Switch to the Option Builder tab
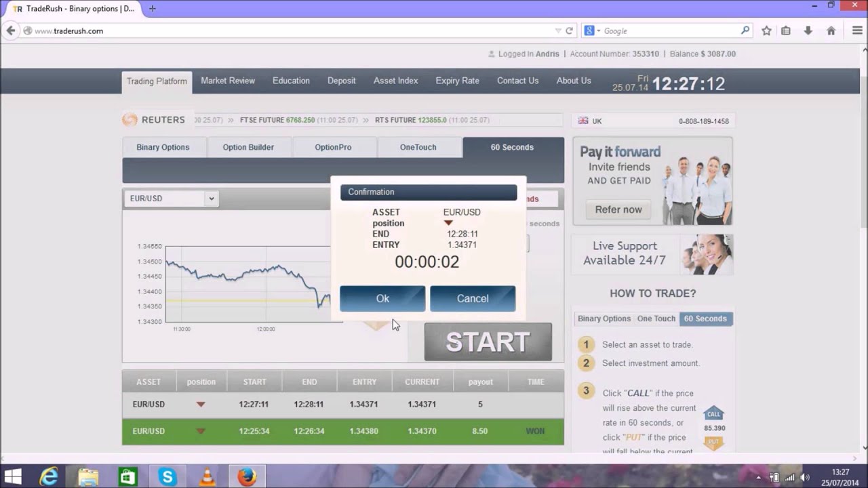Image resolution: width=868 pixels, height=488 pixels. pyautogui.click(x=248, y=147)
